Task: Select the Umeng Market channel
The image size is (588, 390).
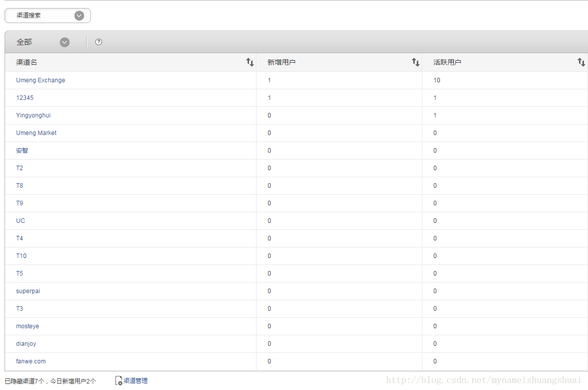Action: 36,133
